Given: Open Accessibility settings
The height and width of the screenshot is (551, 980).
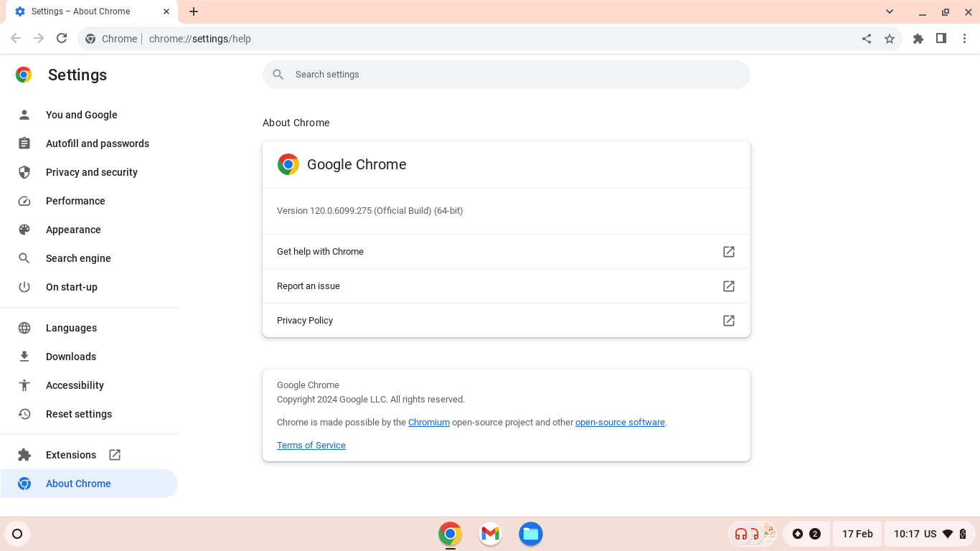Looking at the screenshot, I should [89, 385].
